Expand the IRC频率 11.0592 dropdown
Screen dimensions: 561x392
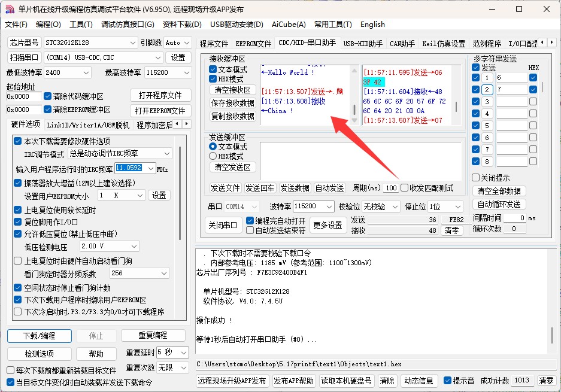(151, 168)
